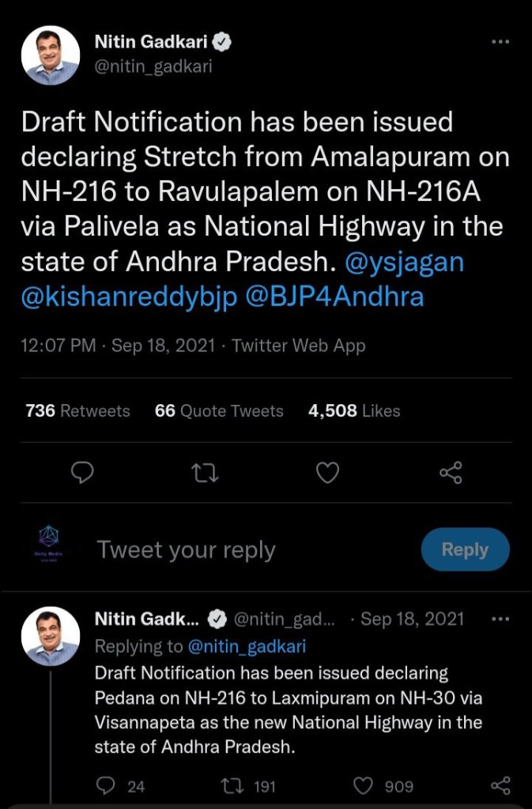This screenshot has height=809, width=532.
Task: Open the three-dot menu on main tweet
Action: click(x=500, y=42)
